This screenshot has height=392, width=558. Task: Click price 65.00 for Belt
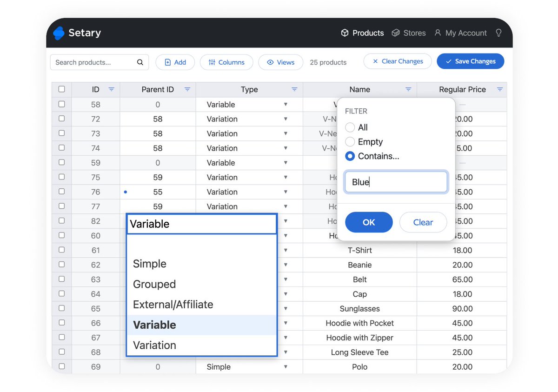462,279
